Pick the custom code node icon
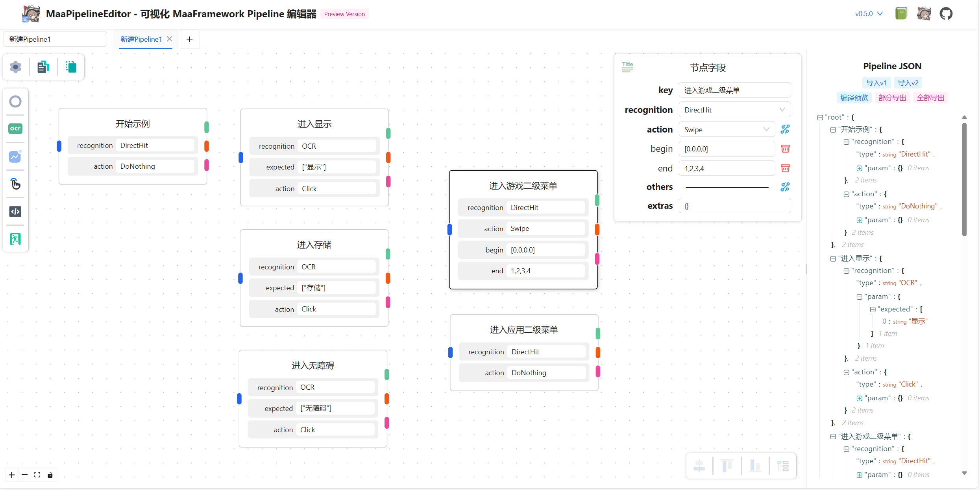980x490 pixels. click(x=15, y=212)
